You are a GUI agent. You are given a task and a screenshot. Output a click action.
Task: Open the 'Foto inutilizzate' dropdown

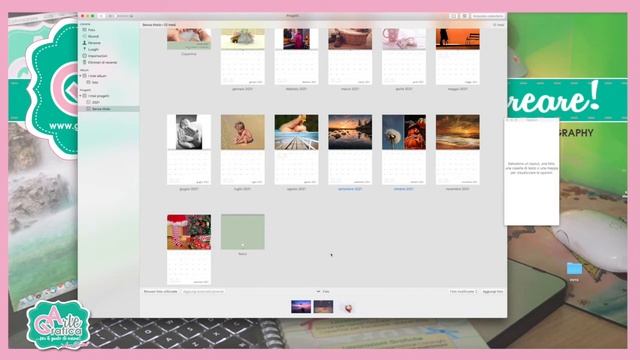pyautogui.click(x=463, y=291)
